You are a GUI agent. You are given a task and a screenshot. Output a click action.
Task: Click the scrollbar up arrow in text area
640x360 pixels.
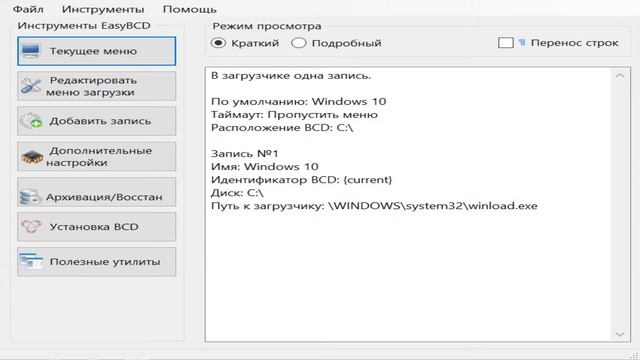(620, 76)
